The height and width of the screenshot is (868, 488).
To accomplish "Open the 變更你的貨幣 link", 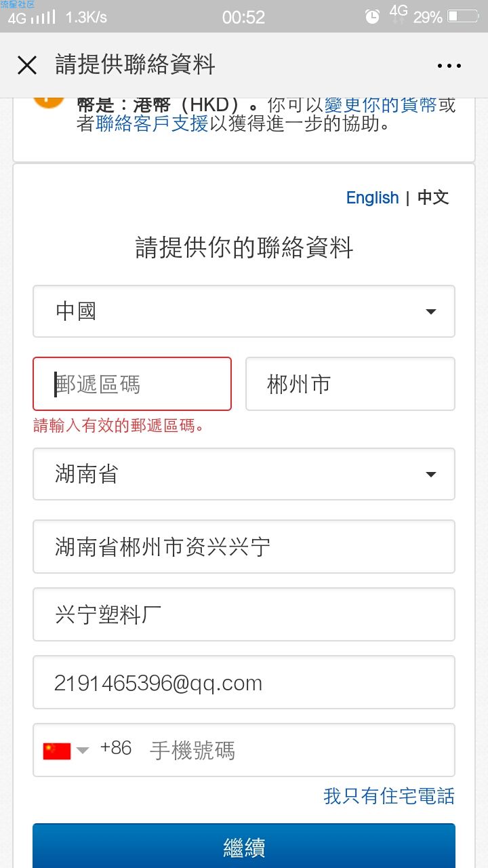I will (380, 105).
